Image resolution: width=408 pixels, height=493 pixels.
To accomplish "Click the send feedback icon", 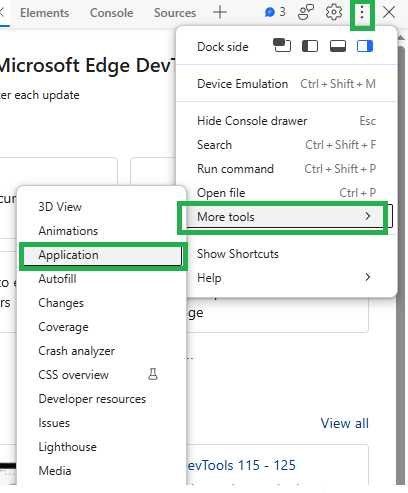I will coord(306,13).
